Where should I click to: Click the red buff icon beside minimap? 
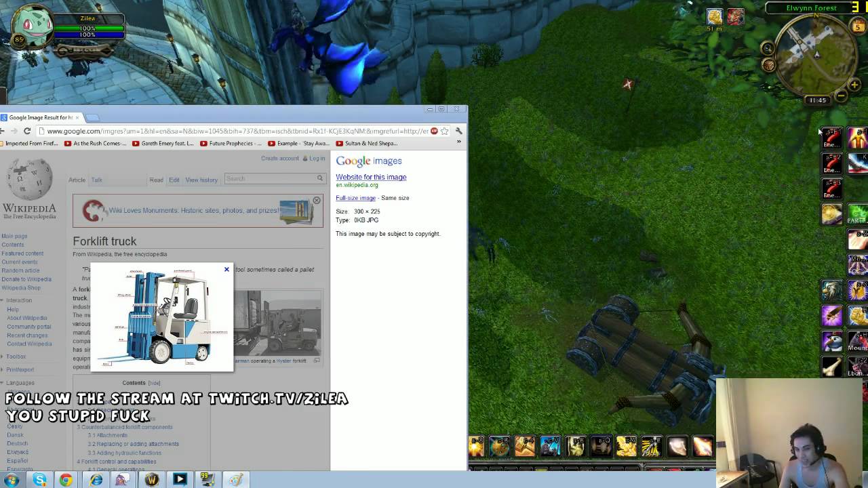(x=736, y=16)
